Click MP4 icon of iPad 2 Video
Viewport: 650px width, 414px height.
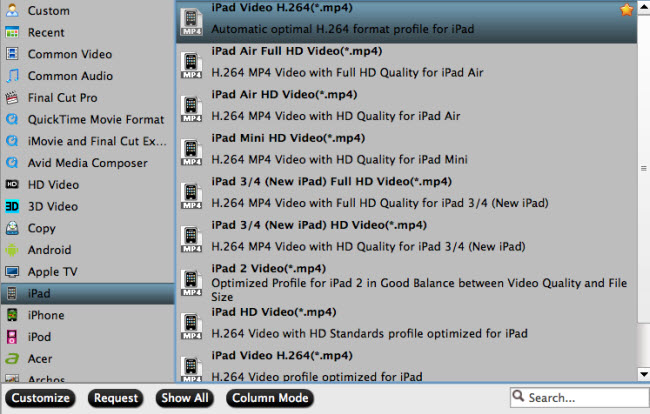tap(191, 283)
